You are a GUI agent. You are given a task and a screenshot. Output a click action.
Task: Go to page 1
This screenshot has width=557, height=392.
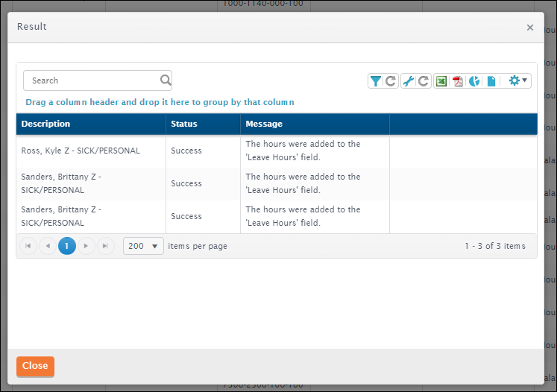coord(67,246)
